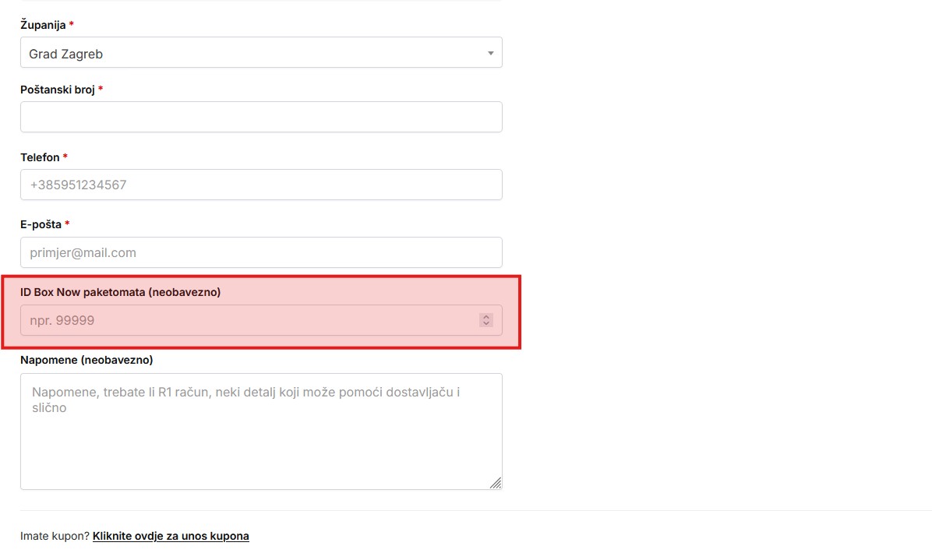This screenshot has height=560, width=932.
Task: Click the Telefon label text
Action: 40,157
